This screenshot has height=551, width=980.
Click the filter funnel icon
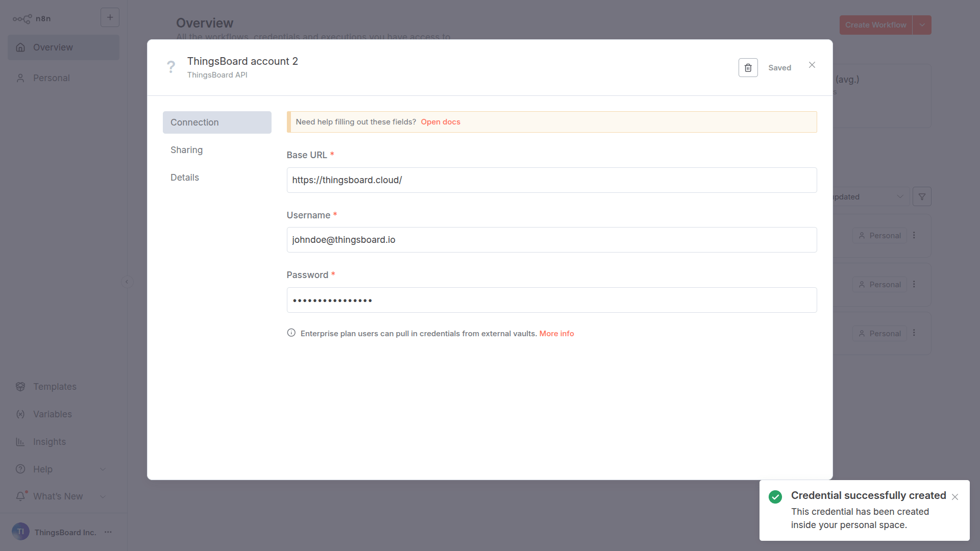[x=922, y=196]
